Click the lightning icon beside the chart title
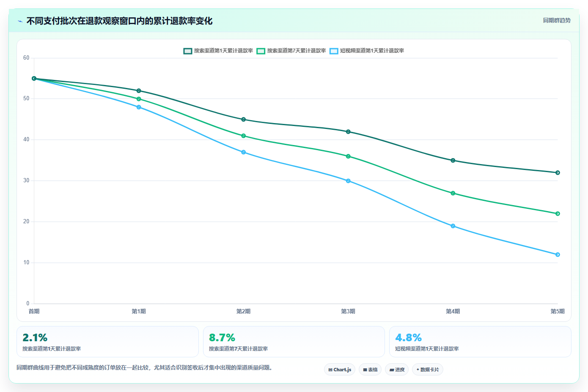This screenshot has height=392, width=588. [20, 21]
